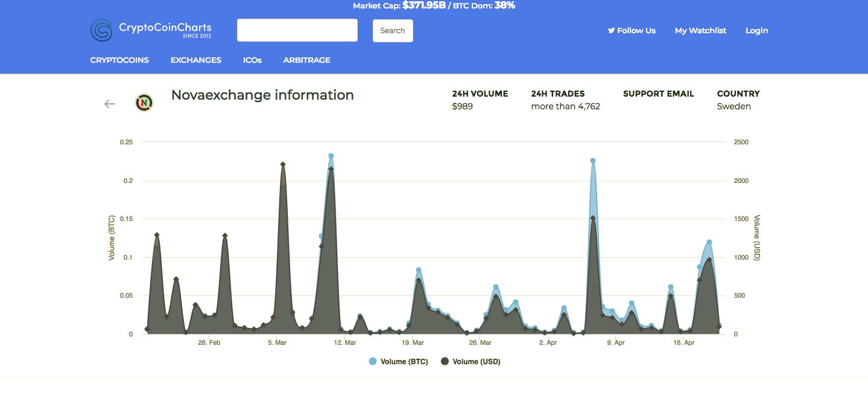This screenshot has width=868, height=398.
Task: Click the 26. Feb axis label
Action: pyautogui.click(x=209, y=342)
